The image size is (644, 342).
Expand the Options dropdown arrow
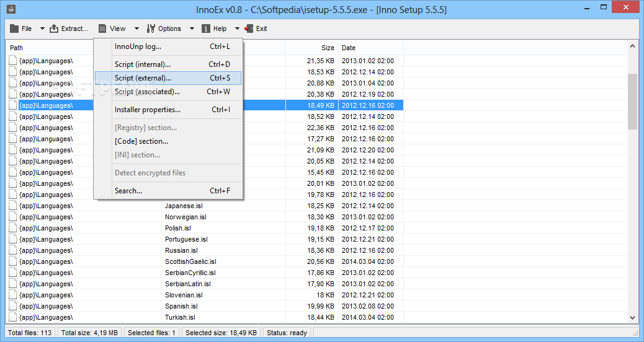192,28
